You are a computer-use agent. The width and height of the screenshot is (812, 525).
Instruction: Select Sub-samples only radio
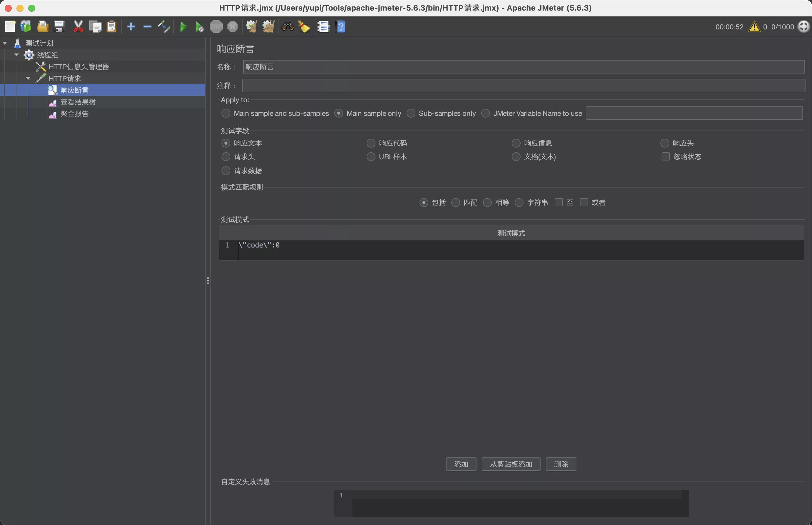(x=411, y=113)
